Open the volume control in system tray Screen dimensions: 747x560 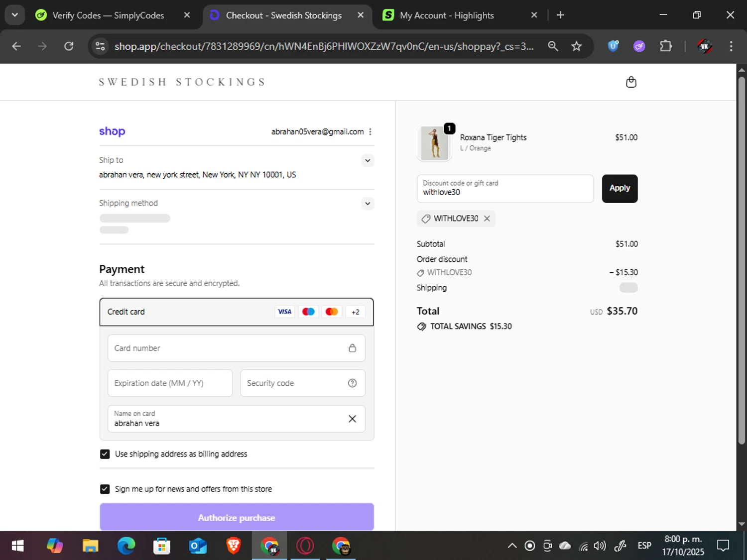[x=600, y=546]
